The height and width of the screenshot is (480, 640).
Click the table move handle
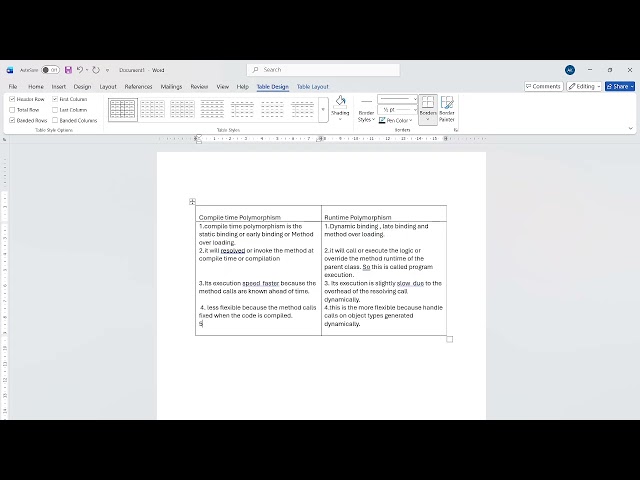pos(192,201)
